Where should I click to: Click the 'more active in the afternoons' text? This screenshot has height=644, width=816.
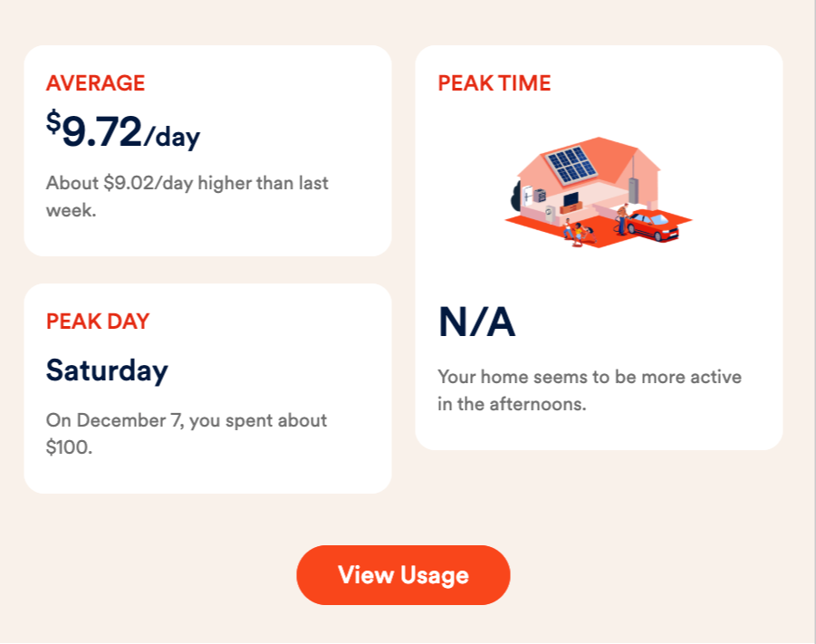(x=590, y=390)
